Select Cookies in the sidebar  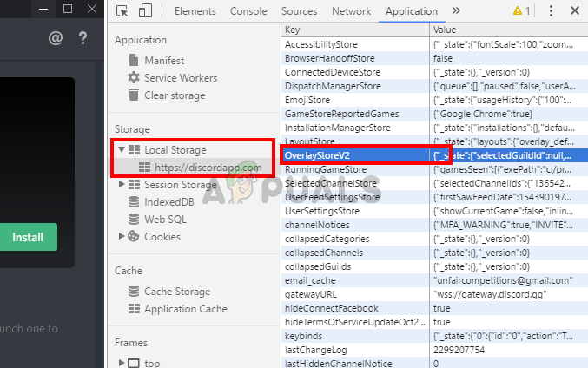[x=162, y=236]
